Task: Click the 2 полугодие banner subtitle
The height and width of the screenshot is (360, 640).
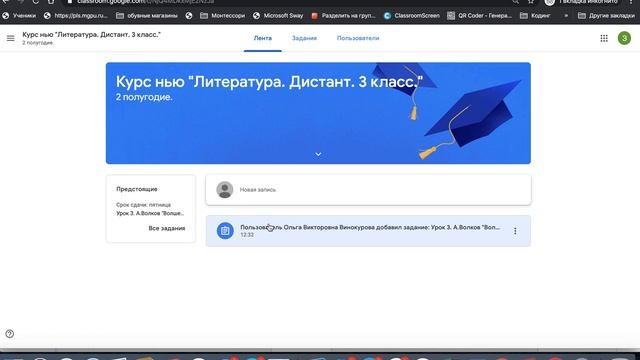Action: (x=144, y=97)
